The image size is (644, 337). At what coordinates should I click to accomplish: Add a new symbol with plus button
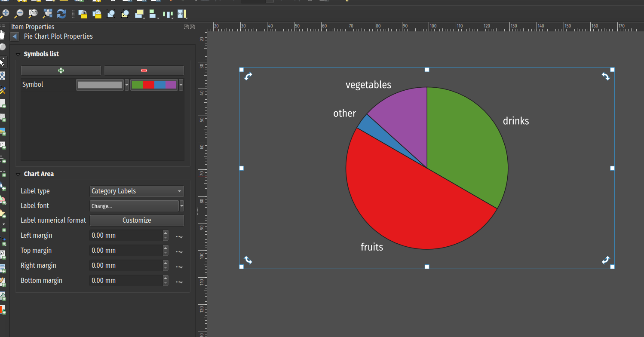click(x=61, y=70)
